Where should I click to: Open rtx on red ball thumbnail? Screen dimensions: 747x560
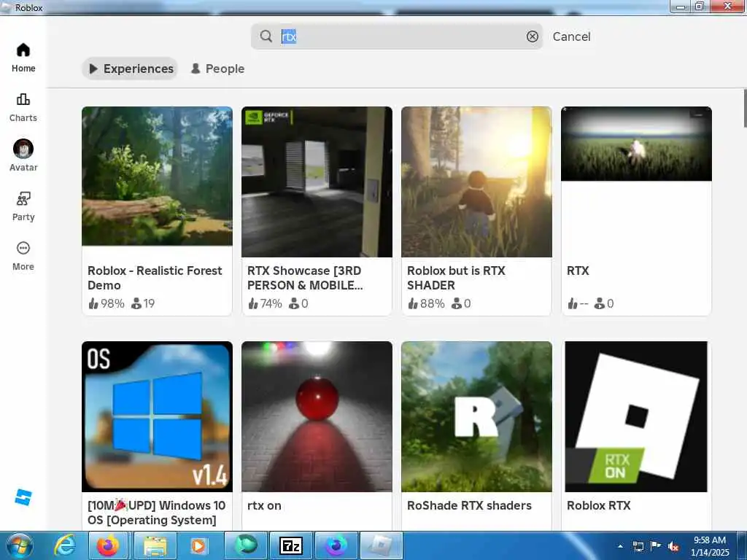click(317, 416)
